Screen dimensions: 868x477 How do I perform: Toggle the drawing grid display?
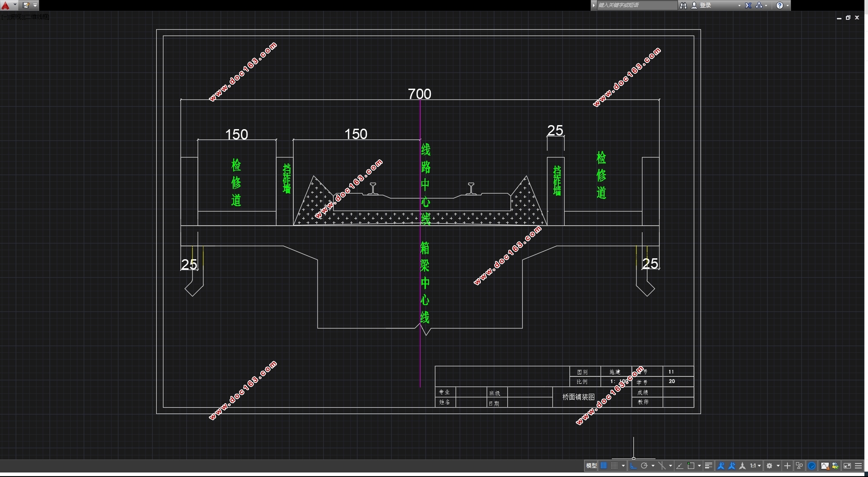click(604, 466)
